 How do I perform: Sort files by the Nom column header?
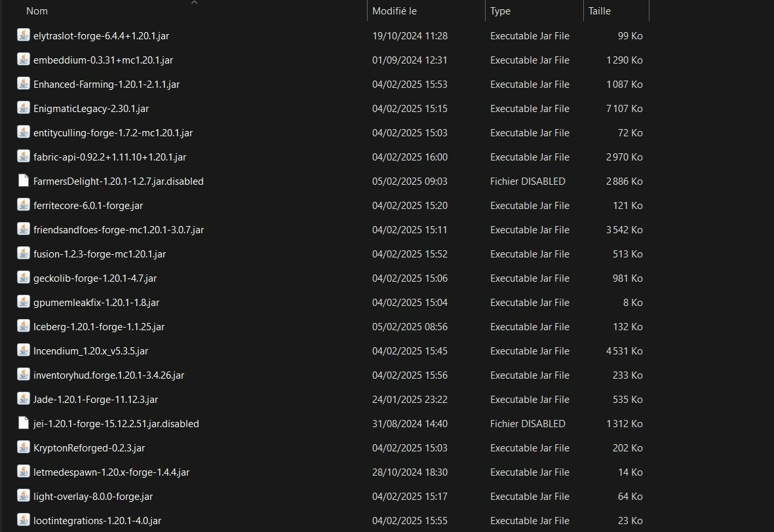tap(37, 11)
